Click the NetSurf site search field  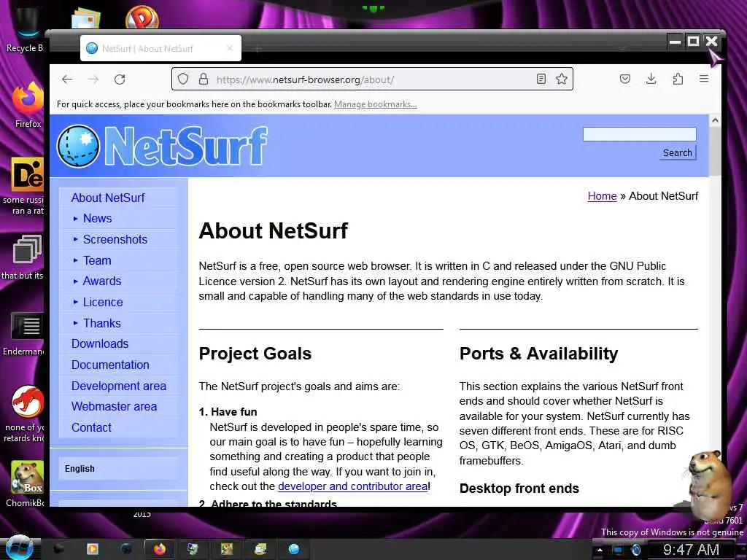(x=639, y=134)
